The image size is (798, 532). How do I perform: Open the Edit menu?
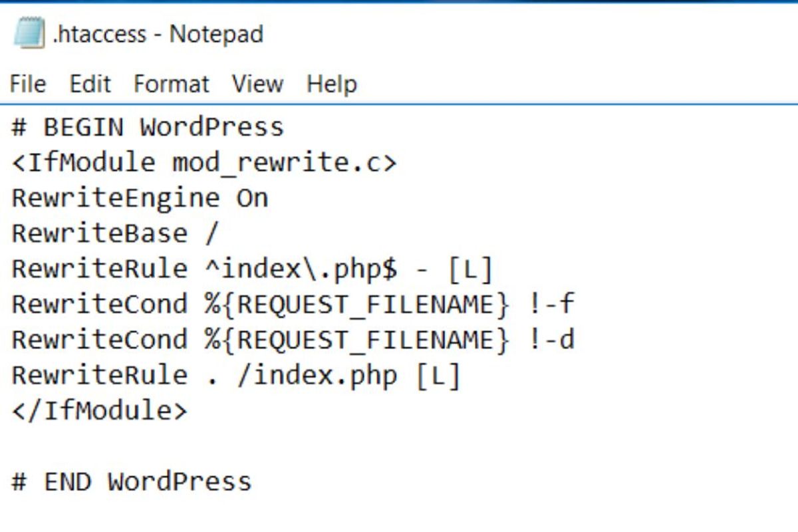click(90, 84)
